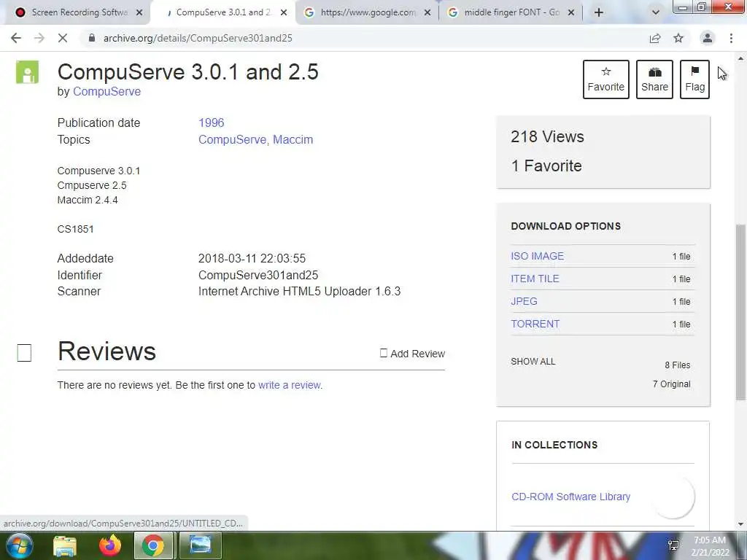
Task: Click the Reviews section square icon
Action: point(24,353)
